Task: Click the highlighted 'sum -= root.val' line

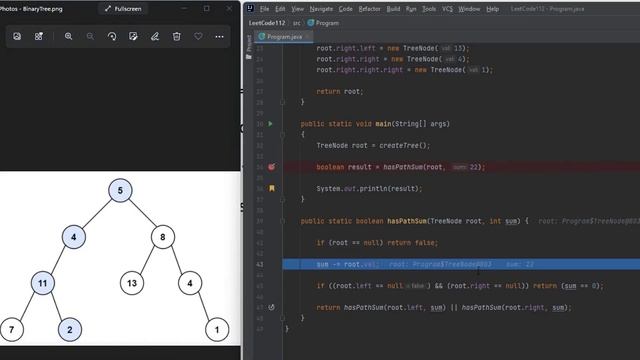Action: tap(461, 264)
